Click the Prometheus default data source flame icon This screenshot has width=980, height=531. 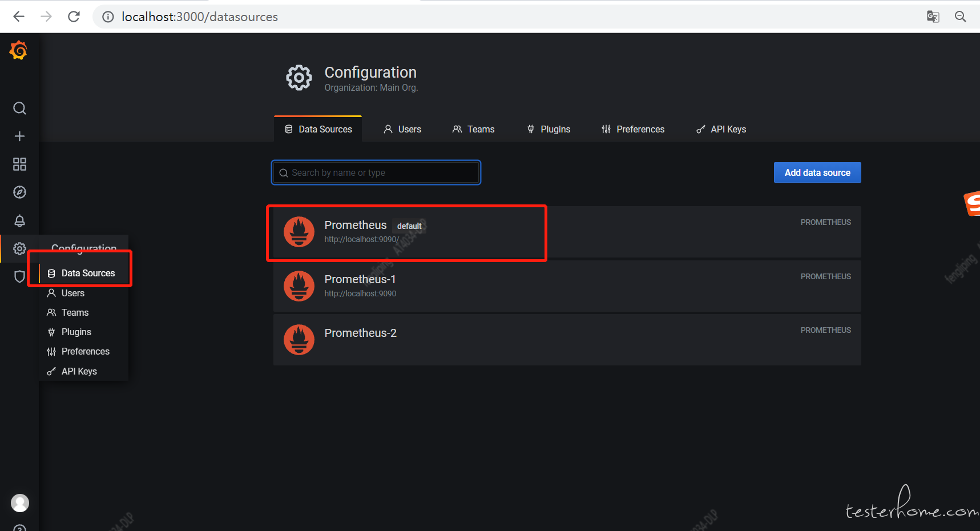[299, 232]
